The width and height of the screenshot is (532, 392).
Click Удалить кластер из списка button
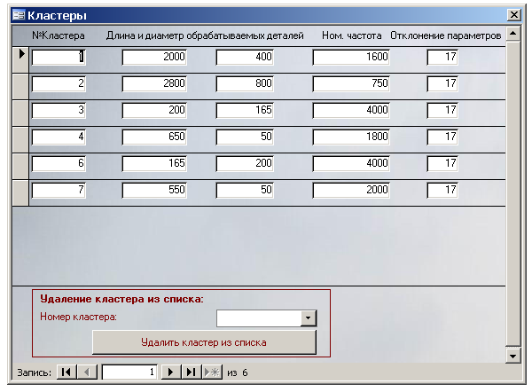(204, 342)
